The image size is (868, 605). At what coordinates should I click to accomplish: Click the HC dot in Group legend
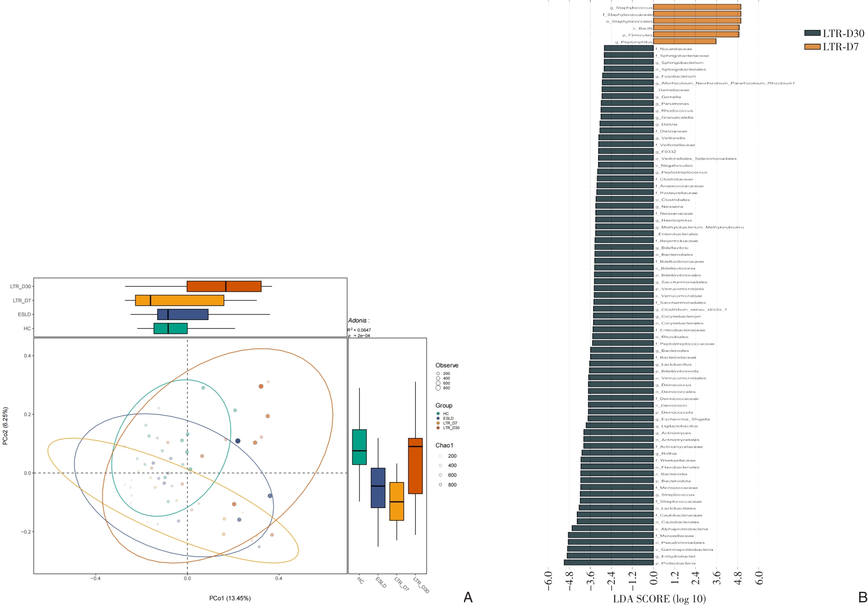point(438,414)
